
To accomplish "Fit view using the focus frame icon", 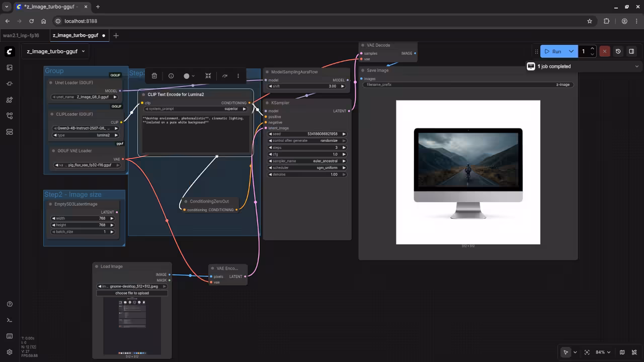I will coord(587,352).
